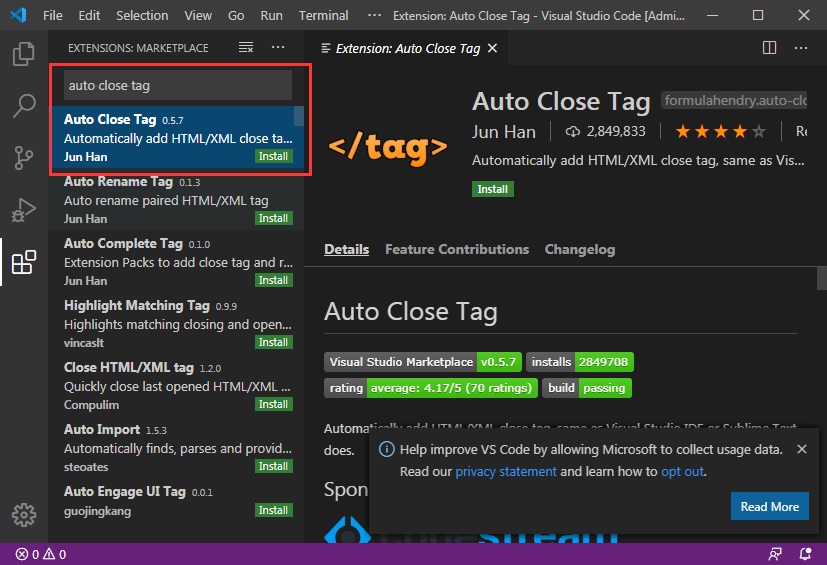Install the Auto Import extension
Viewport: 827px width, 565px height.
pos(273,466)
